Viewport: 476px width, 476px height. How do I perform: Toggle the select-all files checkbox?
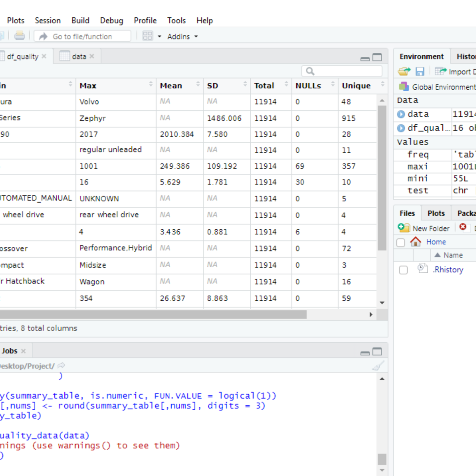tap(401, 242)
